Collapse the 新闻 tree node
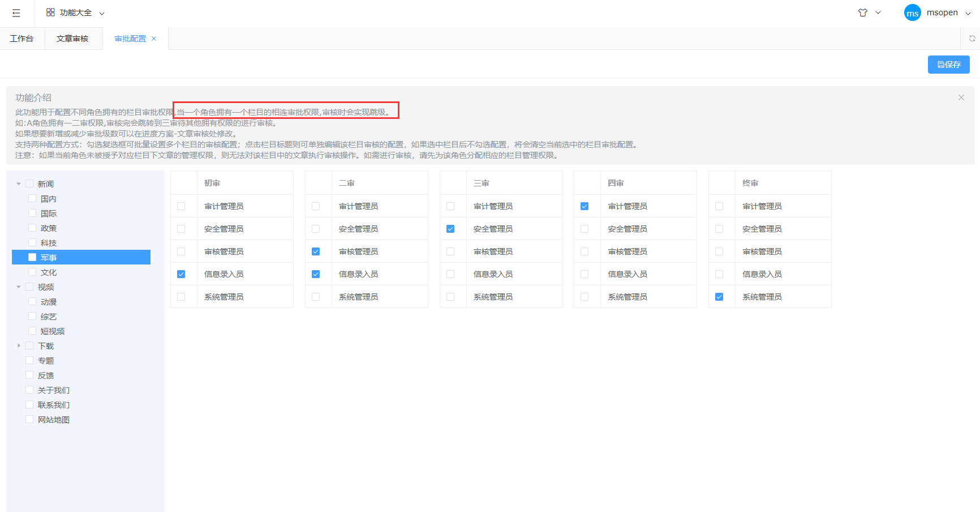Viewport: 980px width, 512px height. 19,184
